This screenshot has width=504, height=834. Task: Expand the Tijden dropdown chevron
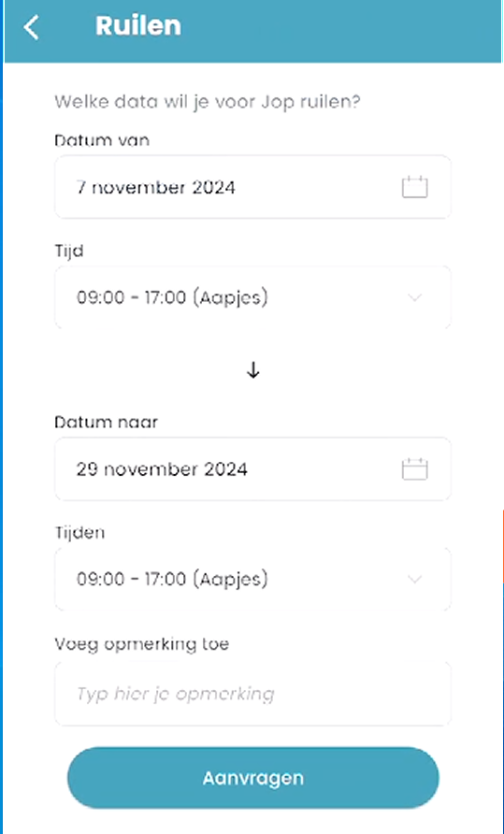coord(414,579)
